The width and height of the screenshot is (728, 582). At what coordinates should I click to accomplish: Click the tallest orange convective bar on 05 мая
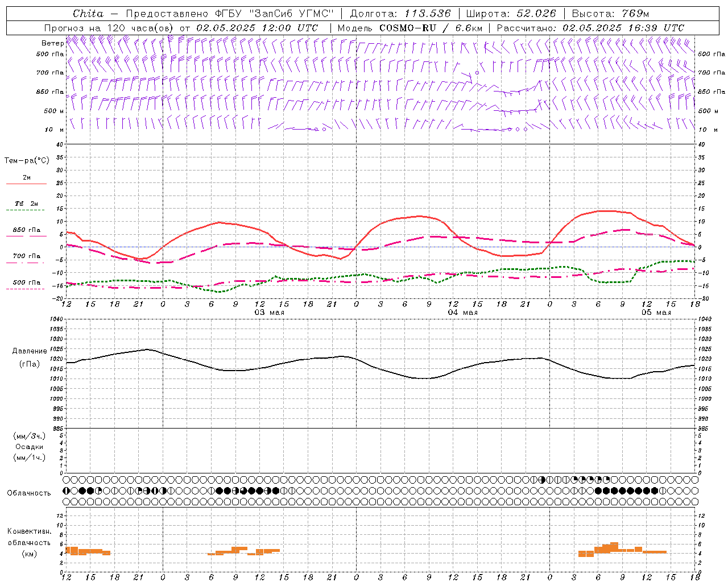(614, 547)
